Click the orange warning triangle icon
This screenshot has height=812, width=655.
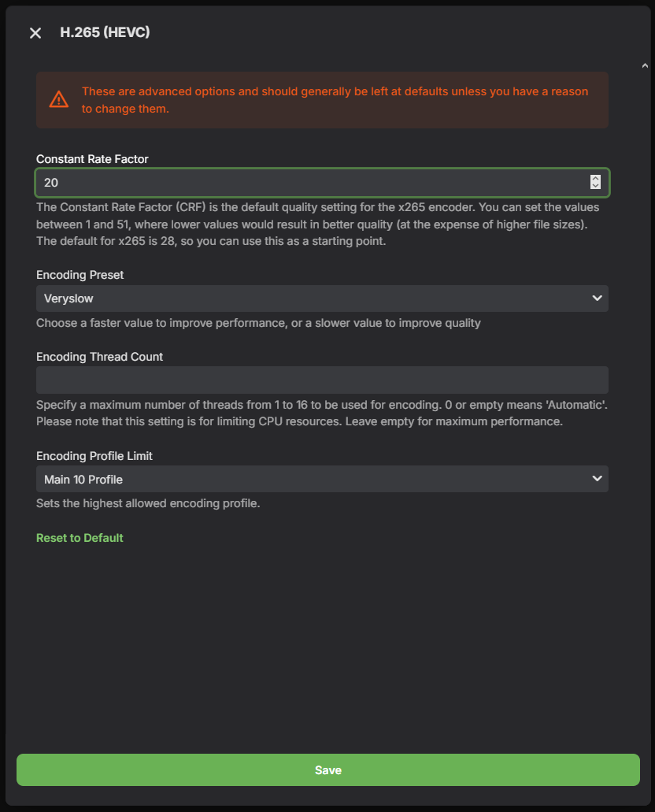pyautogui.click(x=59, y=99)
